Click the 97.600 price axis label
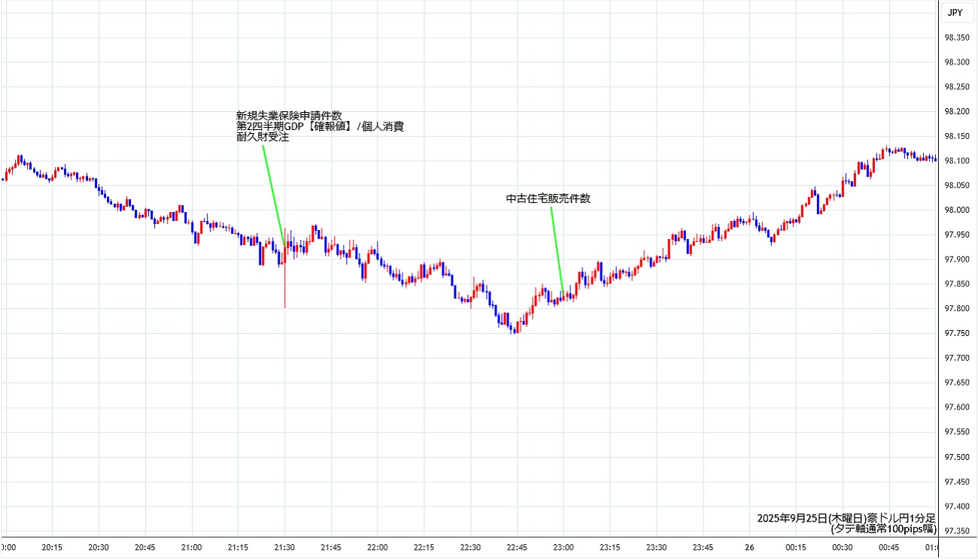The image size is (978, 560). pyautogui.click(x=957, y=407)
